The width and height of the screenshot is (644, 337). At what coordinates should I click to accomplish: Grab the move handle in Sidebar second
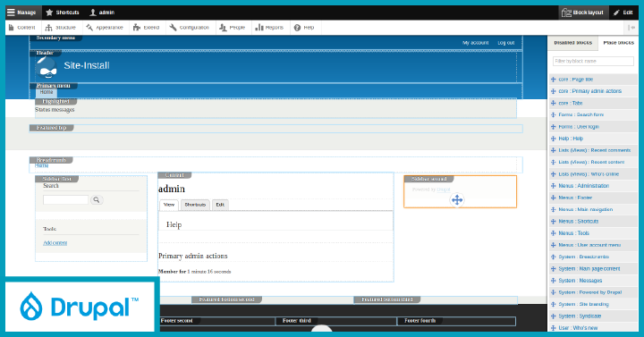coord(457,200)
